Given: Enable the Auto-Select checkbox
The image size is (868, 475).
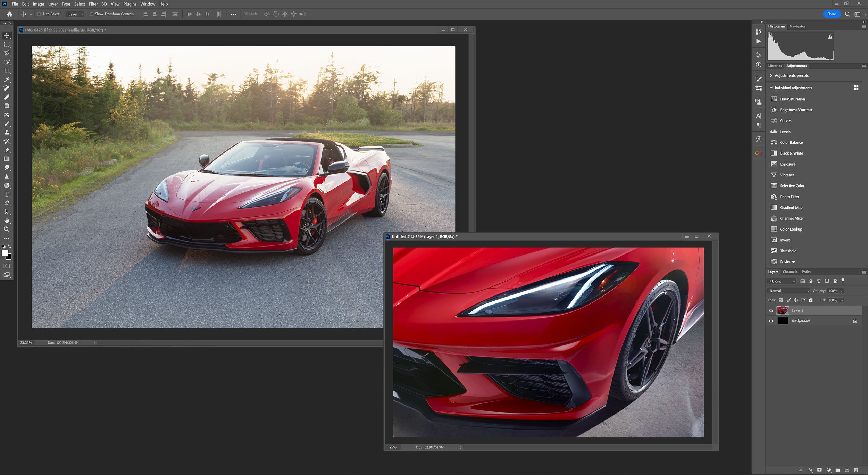Looking at the screenshot, I should [x=39, y=14].
